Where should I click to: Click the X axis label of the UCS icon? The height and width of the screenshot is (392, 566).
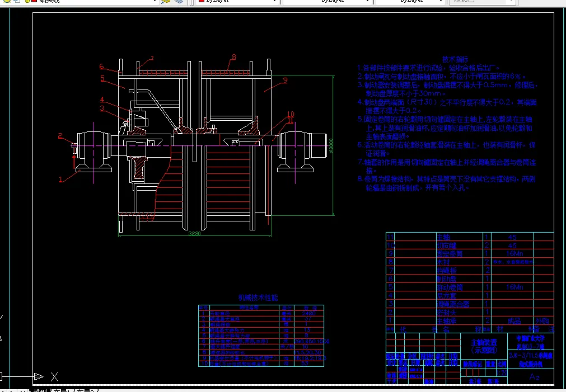[x=54, y=377]
